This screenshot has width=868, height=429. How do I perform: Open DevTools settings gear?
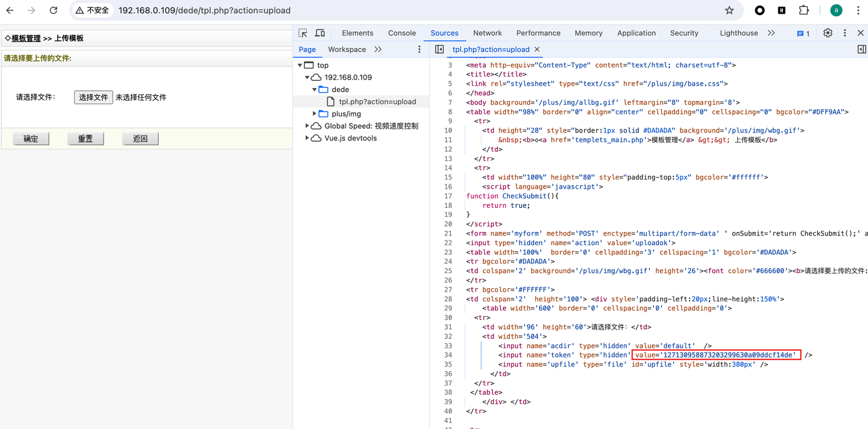click(x=828, y=33)
